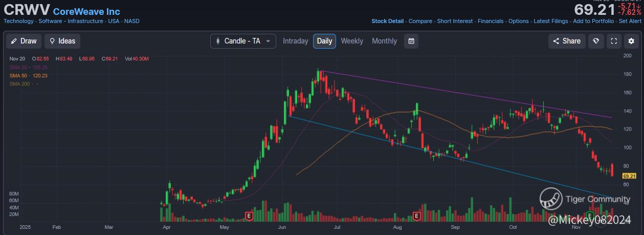Click the H 83.49 high readout
This screenshot has height=235, width=644.
pos(64,59)
